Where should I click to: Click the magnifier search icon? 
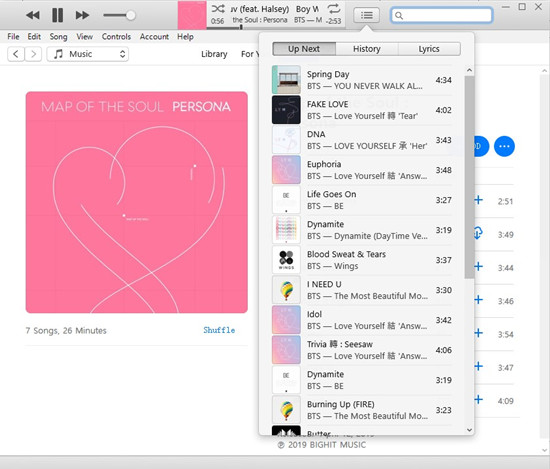399,15
